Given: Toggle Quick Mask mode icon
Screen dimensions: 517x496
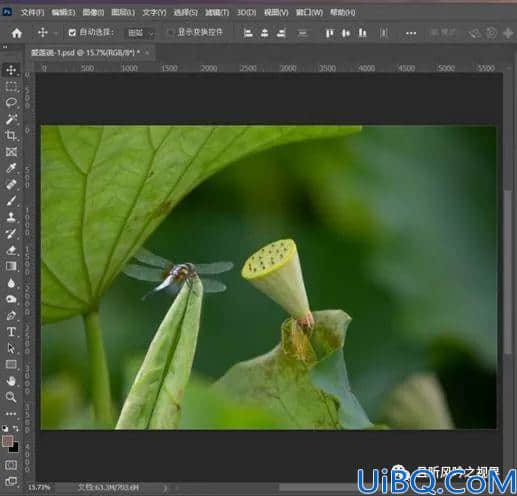Looking at the screenshot, I should 11,465.
